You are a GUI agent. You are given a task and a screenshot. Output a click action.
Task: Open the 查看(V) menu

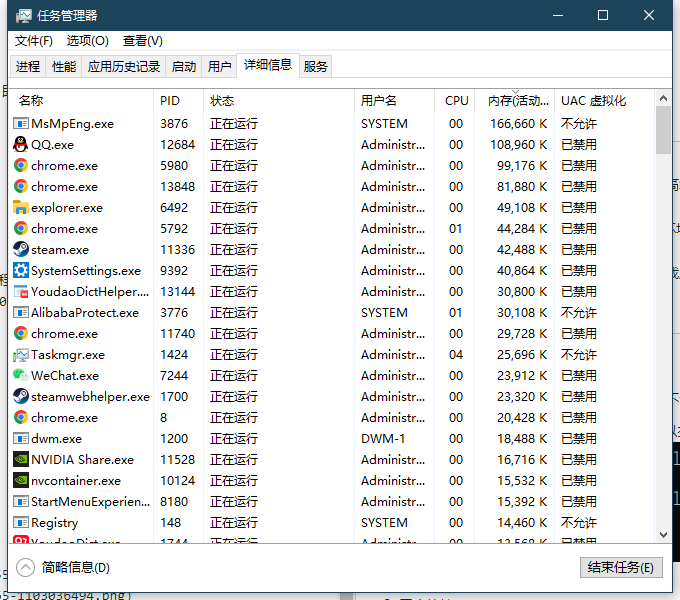[143, 41]
